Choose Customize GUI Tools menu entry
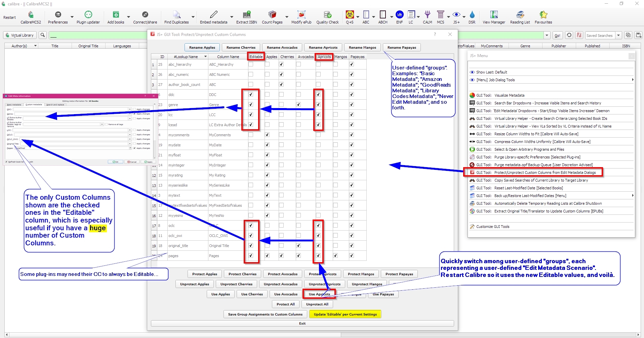Screen dimensions: 644x338 [x=492, y=227]
